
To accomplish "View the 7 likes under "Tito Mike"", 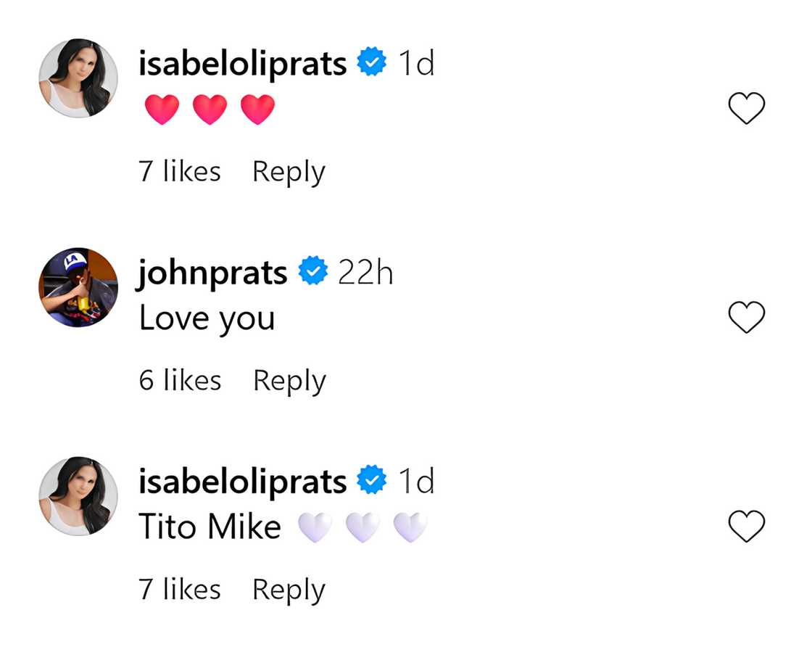I will point(180,590).
